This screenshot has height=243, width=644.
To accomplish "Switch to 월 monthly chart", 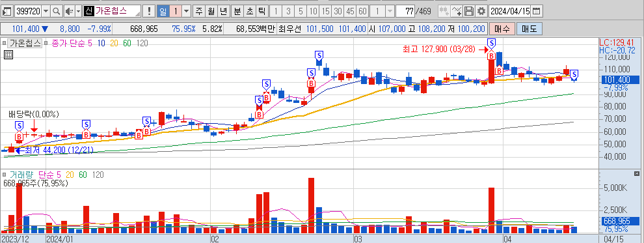I will [211, 11].
